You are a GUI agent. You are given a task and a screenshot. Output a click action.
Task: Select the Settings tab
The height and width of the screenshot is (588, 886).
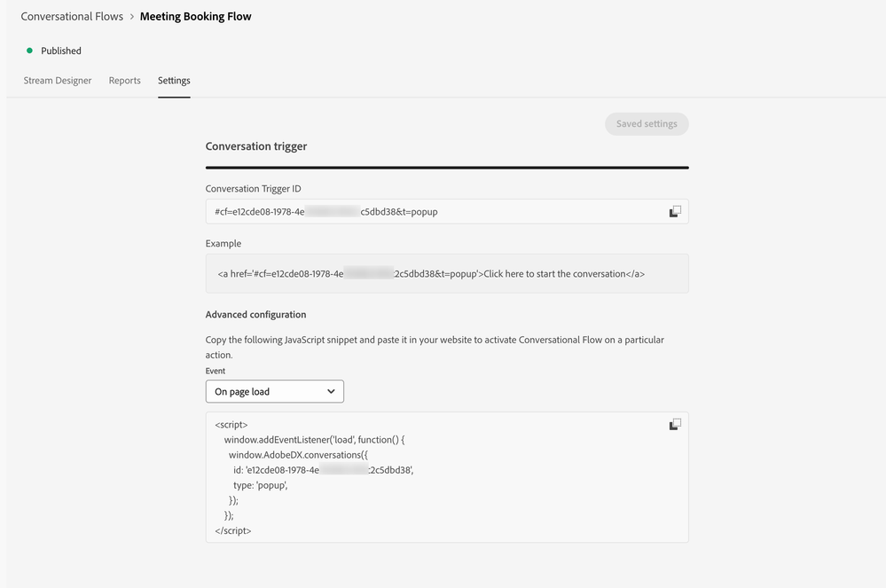point(174,81)
